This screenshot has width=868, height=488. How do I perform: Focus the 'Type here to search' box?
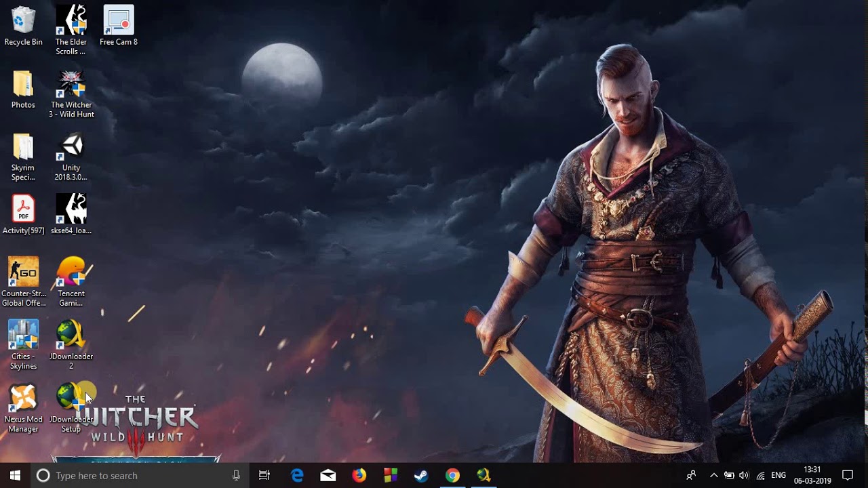coord(139,475)
